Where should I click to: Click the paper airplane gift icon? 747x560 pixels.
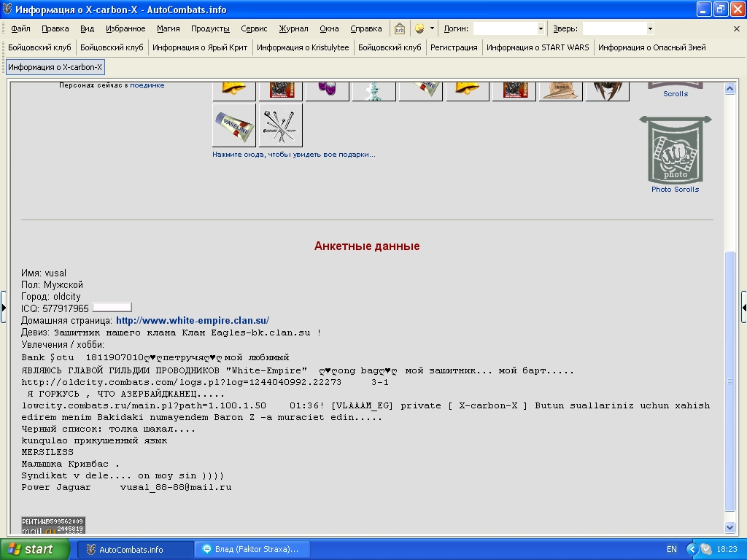pos(560,90)
